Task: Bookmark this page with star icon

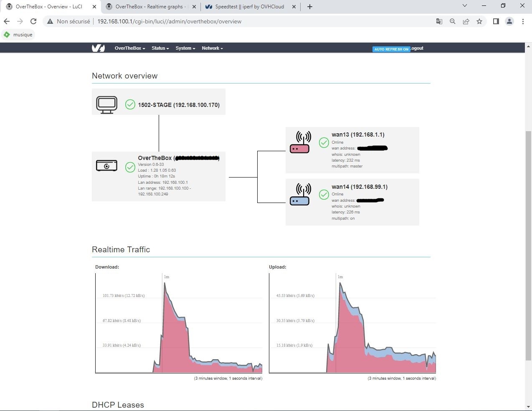Action: [479, 21]
